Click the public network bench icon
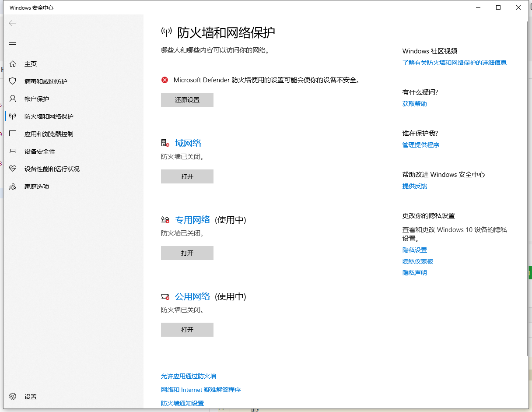 tap(165, 296)
